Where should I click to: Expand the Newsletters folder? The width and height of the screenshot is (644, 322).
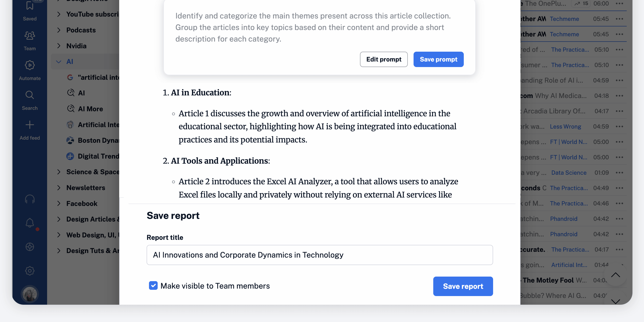[x=59, y=188]
